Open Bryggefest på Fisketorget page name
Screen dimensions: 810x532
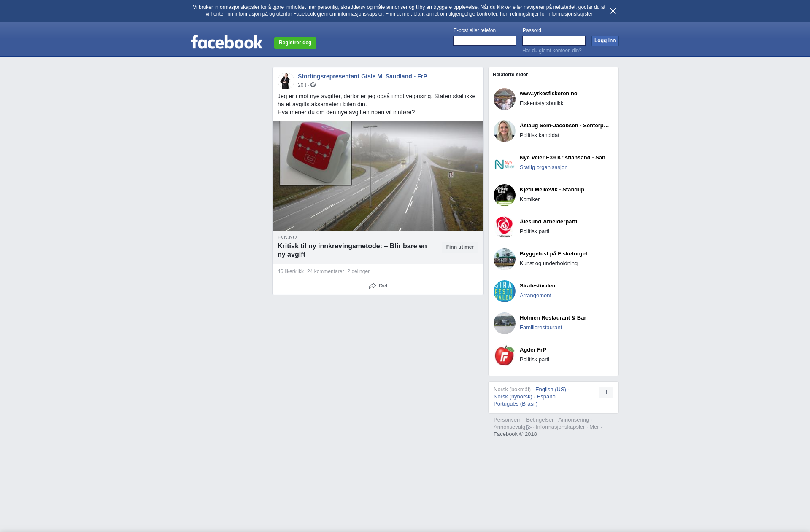[x=553, y=254]
